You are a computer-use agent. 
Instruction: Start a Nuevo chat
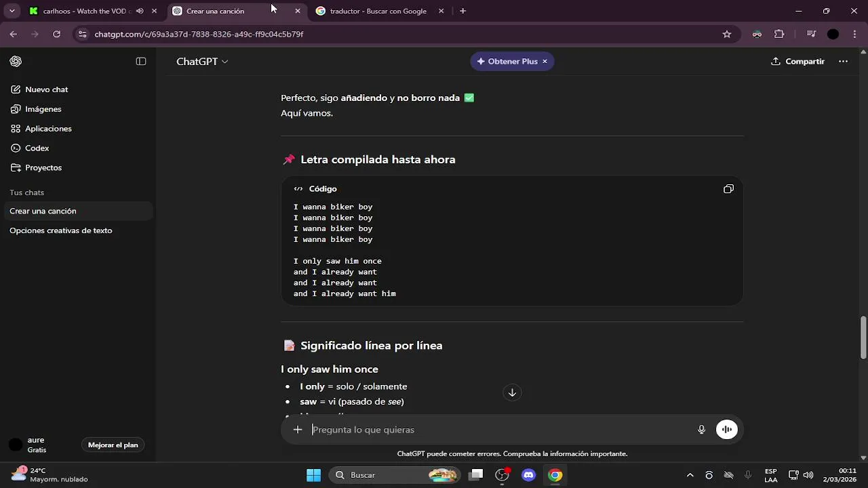coord(78,89)
